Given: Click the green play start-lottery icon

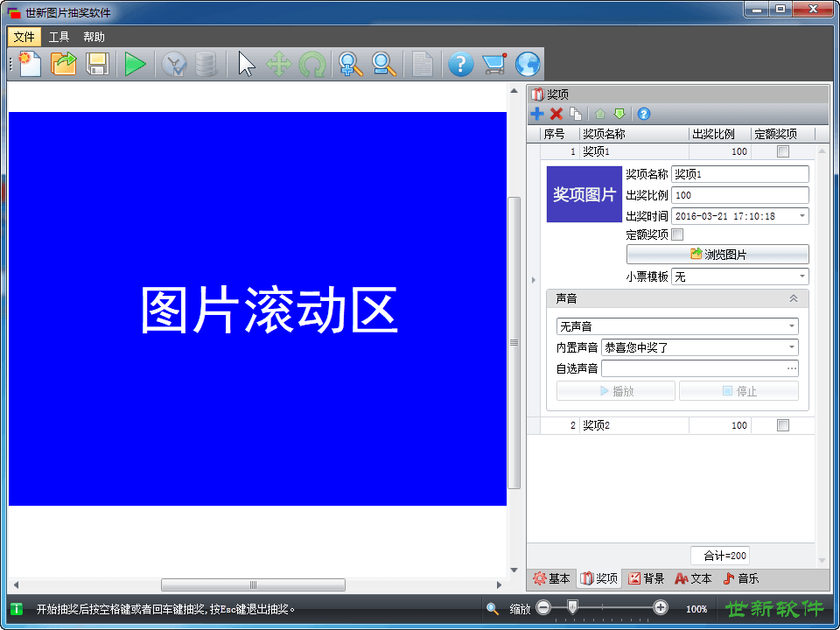Looking at the screenshot, I should (135, 64).
